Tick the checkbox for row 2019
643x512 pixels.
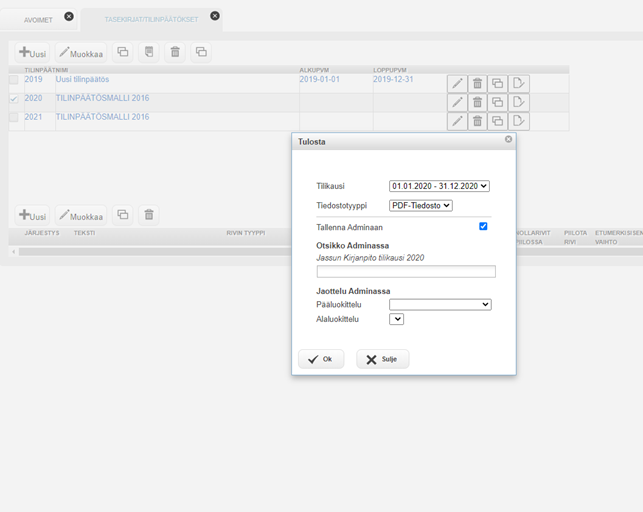pos(14,80)
